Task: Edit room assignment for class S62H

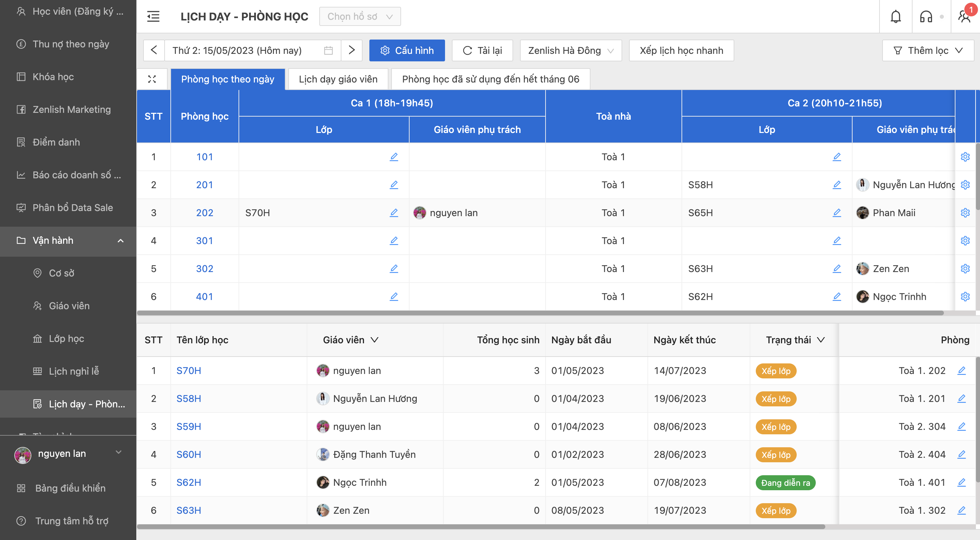Action: coord(961,482)
